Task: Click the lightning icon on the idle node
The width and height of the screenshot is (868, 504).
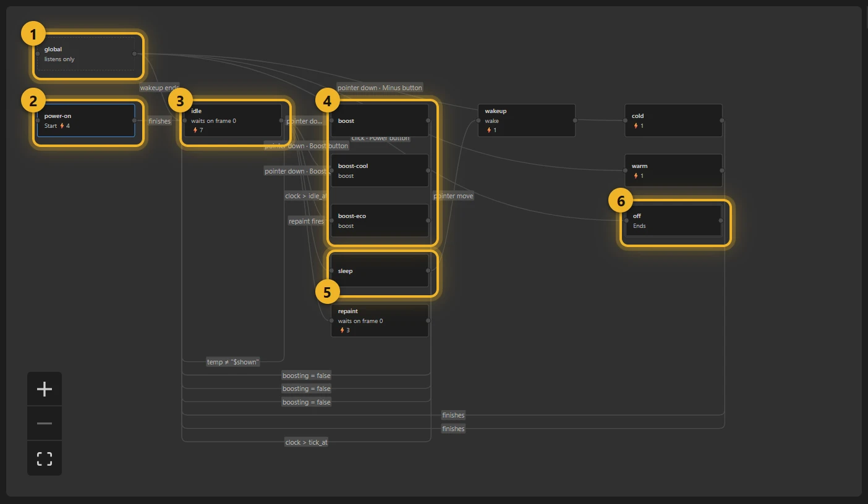Action: click(195, 130)
